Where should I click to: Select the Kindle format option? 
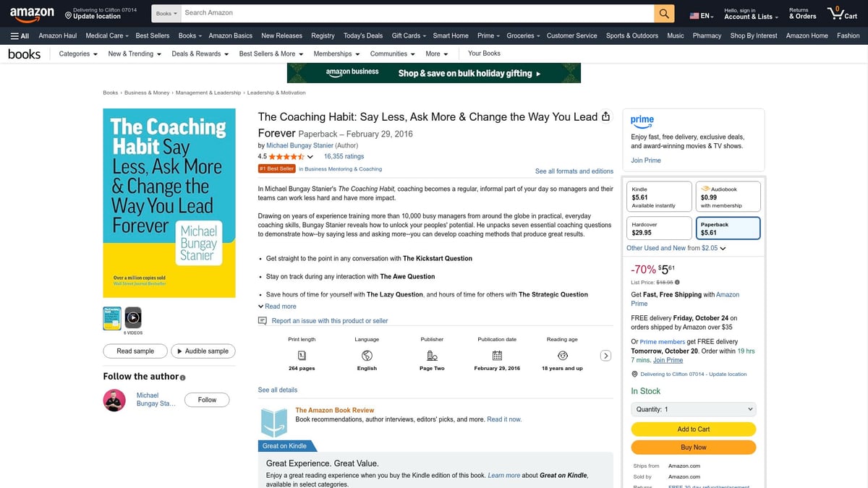(x=658, y=197)
